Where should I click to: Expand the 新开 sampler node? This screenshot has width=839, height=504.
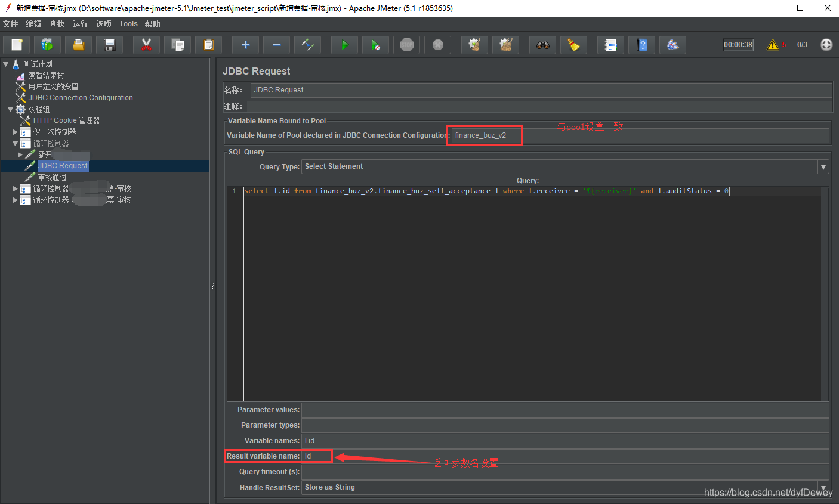coord(20,154)
